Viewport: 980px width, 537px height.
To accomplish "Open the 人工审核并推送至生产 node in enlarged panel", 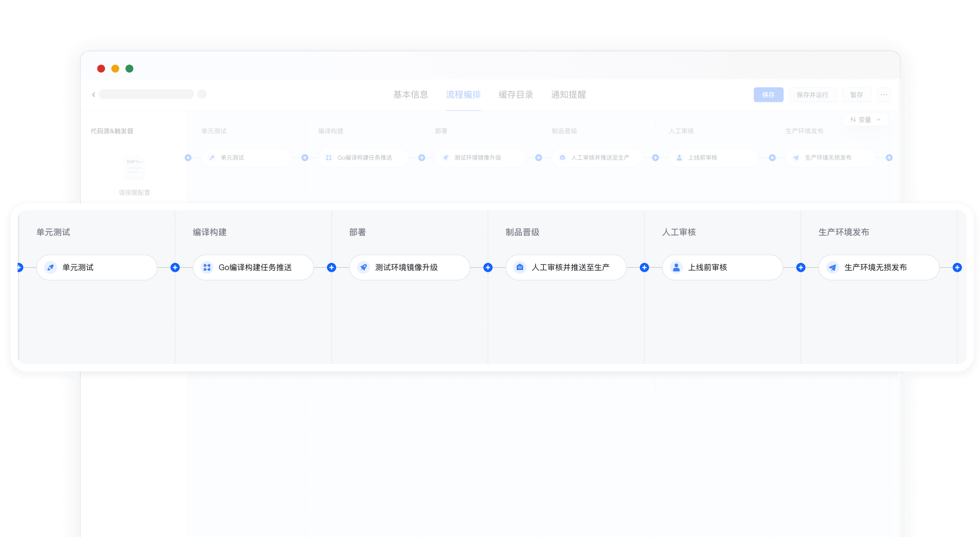I will pyautogui.click(x=566, y=268).
